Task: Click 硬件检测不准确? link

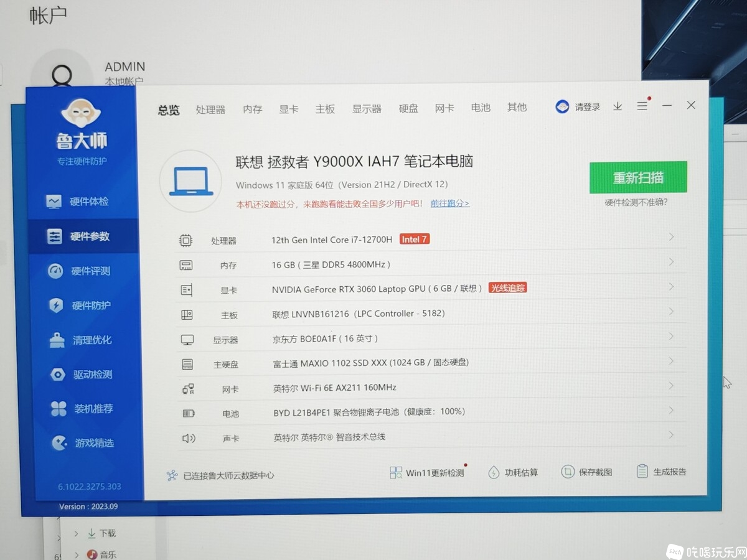Action: pyautogui.click(x=636, y=202)
